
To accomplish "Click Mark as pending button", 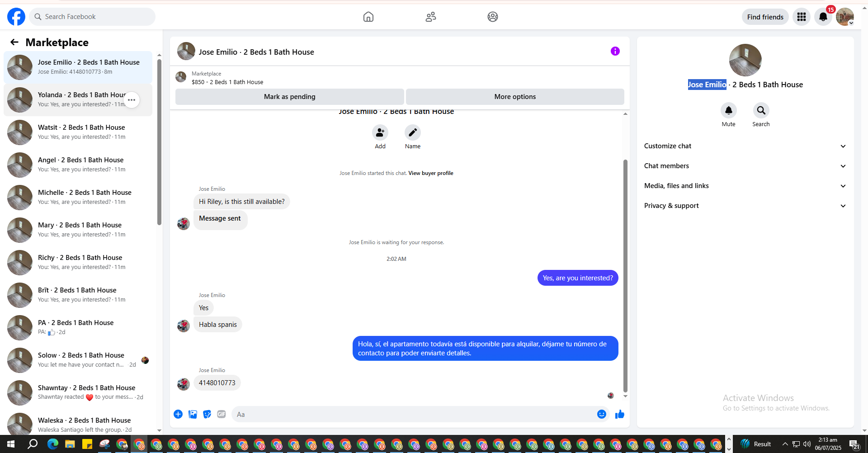I will (290, 97).
